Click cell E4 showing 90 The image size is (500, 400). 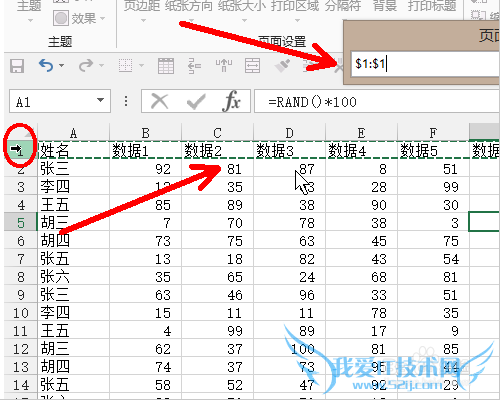tap(361, 204)
